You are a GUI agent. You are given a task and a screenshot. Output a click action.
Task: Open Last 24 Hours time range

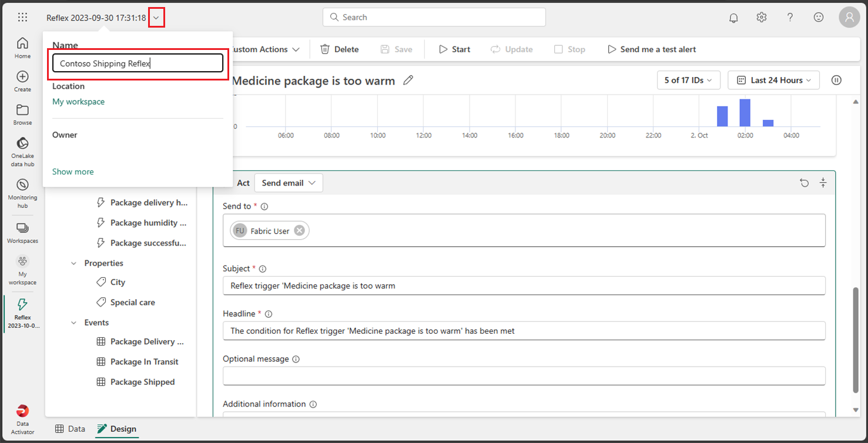(x=773, y=80)
